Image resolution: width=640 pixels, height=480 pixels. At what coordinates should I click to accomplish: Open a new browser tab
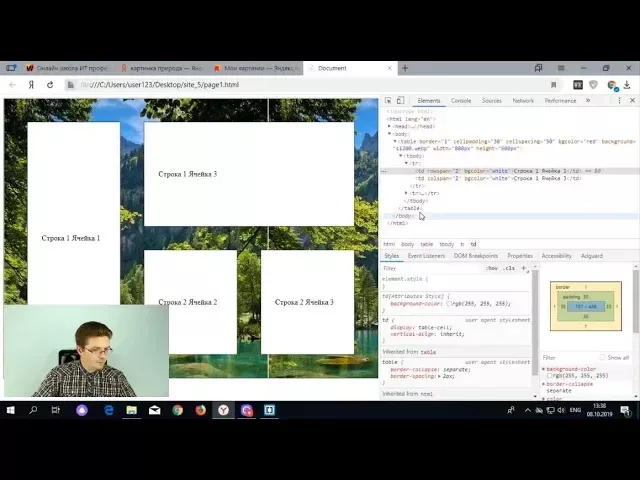tap(405, 68)
